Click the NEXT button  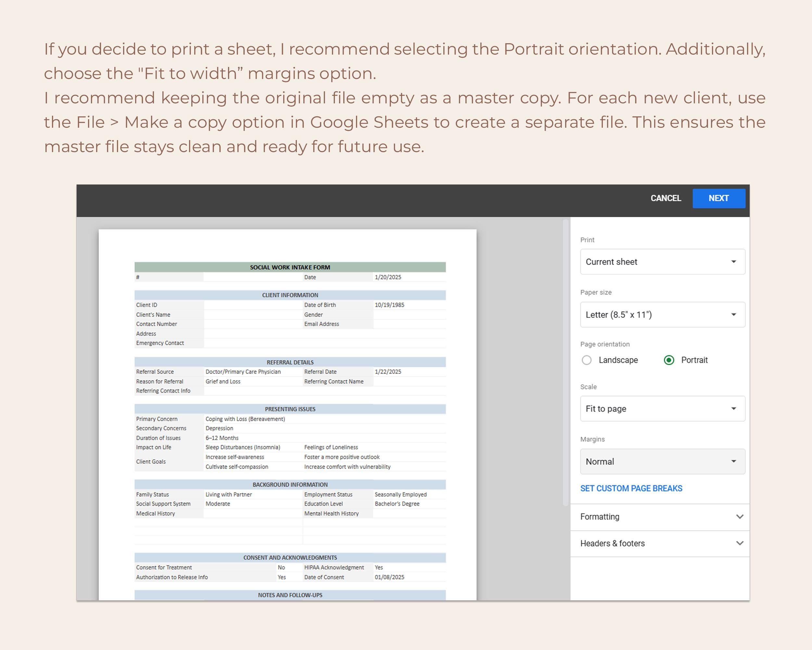coord(718,198)
